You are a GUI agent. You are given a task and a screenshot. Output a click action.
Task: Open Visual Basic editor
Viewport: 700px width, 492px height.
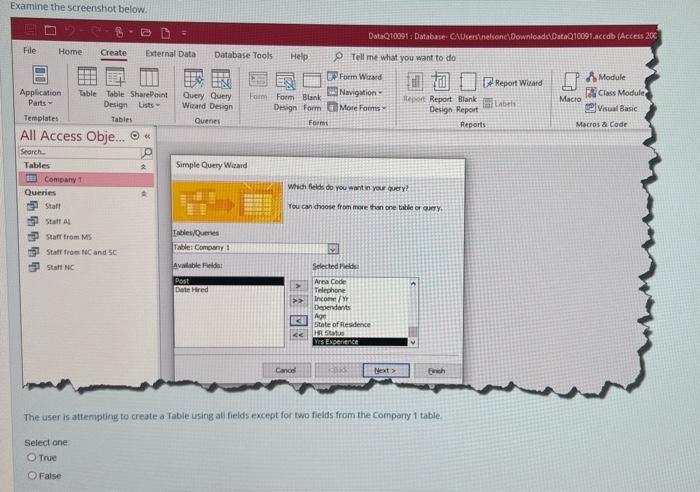(611, 108)
